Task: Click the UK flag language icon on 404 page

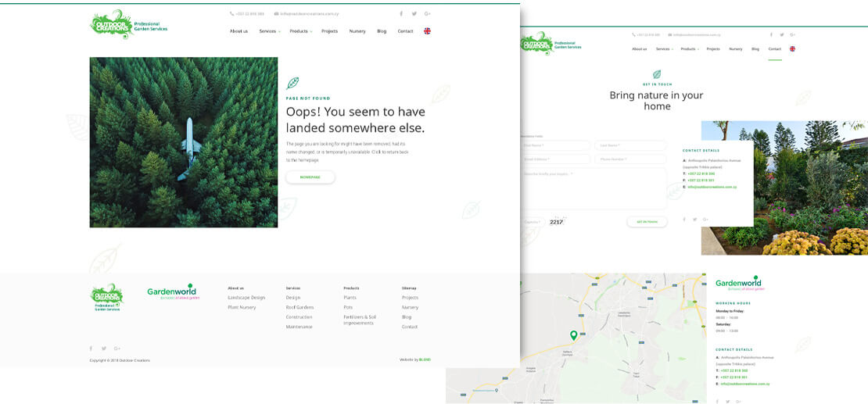Action: pos(428,31)
